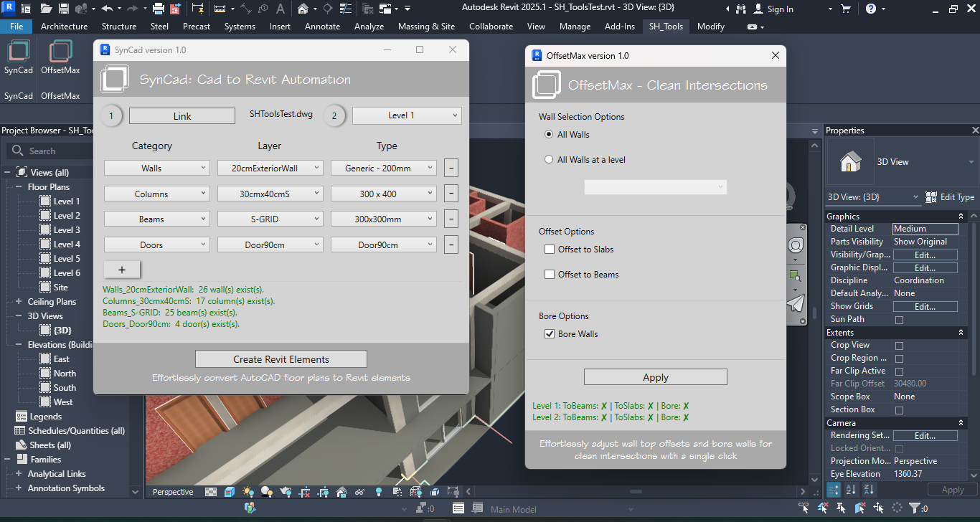
Task: Open the 300 x 400 type dropdown
Action: (384, 194)
